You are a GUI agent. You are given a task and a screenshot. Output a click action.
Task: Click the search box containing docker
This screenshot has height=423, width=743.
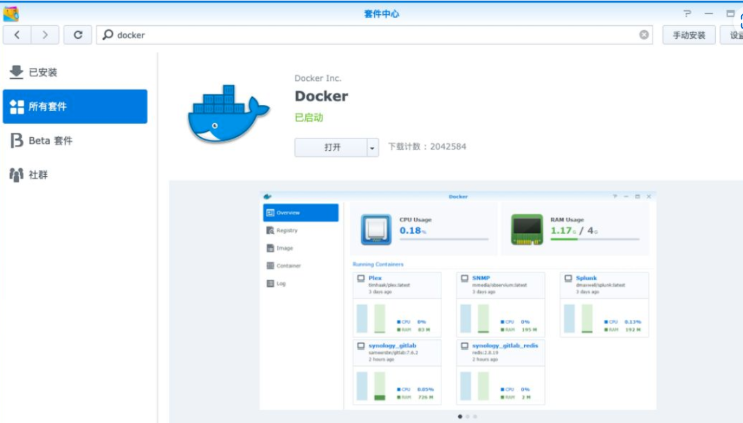374,35
